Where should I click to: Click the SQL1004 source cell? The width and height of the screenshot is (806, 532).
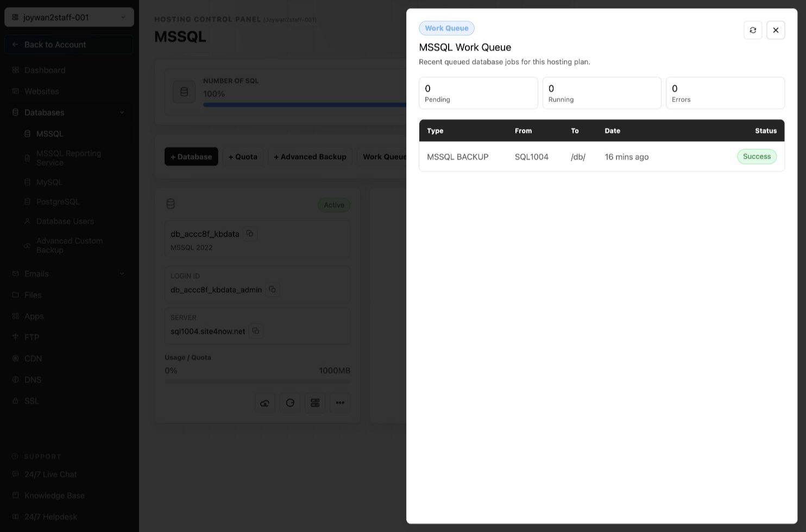pyautogui.click(x=532, y=157)
